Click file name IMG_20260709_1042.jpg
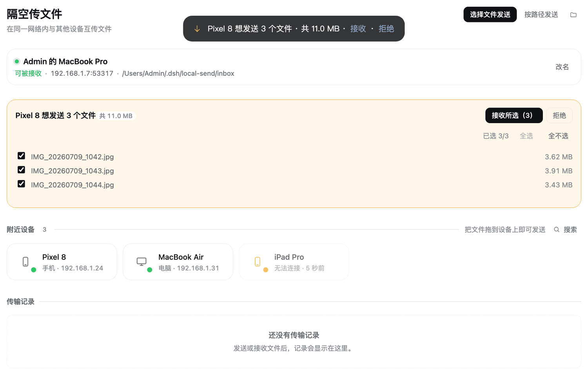Viewport: 588px width, 375px height. pyautogui.click(x=73, y=157)
